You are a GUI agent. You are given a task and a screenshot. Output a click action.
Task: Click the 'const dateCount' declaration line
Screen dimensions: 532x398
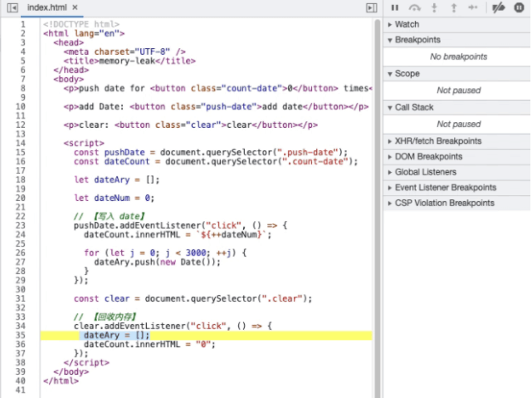tap(216, 161)
